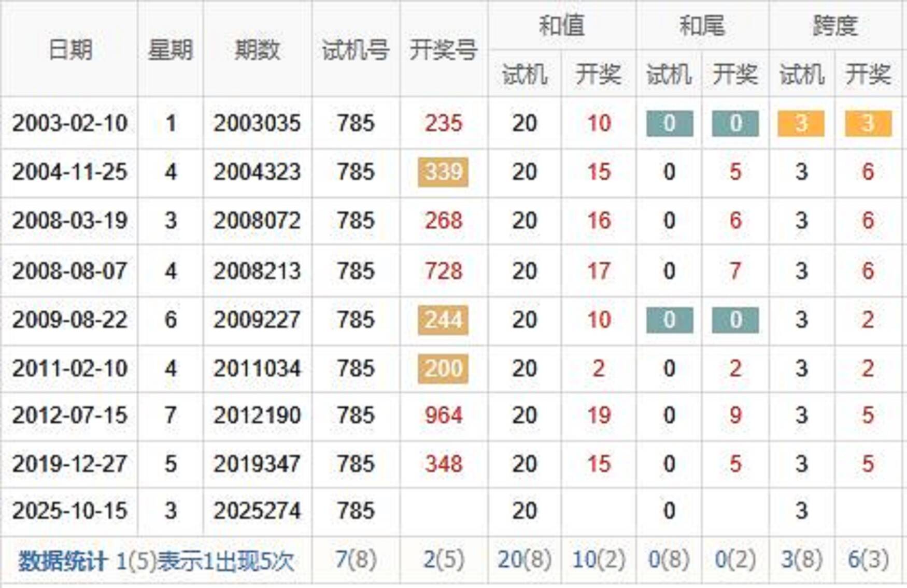The width and height of the screenshot is (907, 588).
Task: Click the 开奖号 column header
Action: click(443, 50)
